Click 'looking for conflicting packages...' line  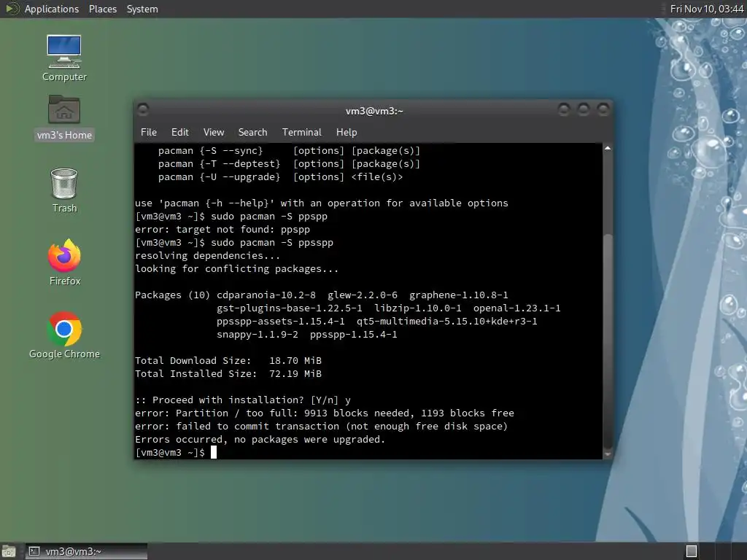pos(237,268)
